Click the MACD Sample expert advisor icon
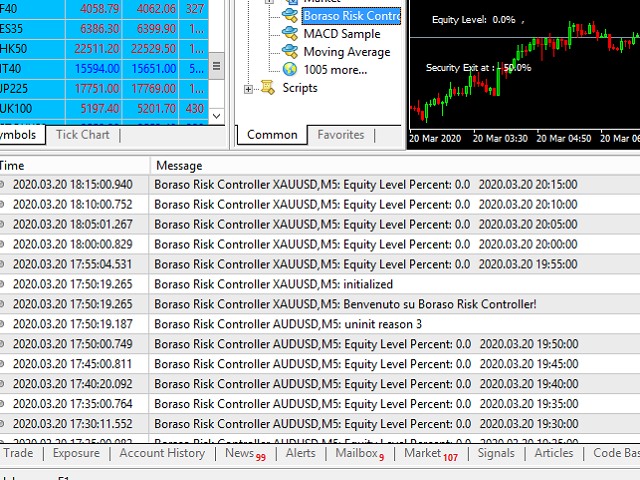The image size is (640, 480). pos(290,34)
